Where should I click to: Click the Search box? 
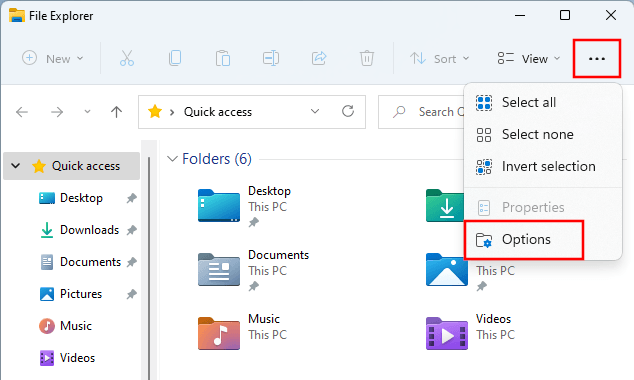[421, 112]
